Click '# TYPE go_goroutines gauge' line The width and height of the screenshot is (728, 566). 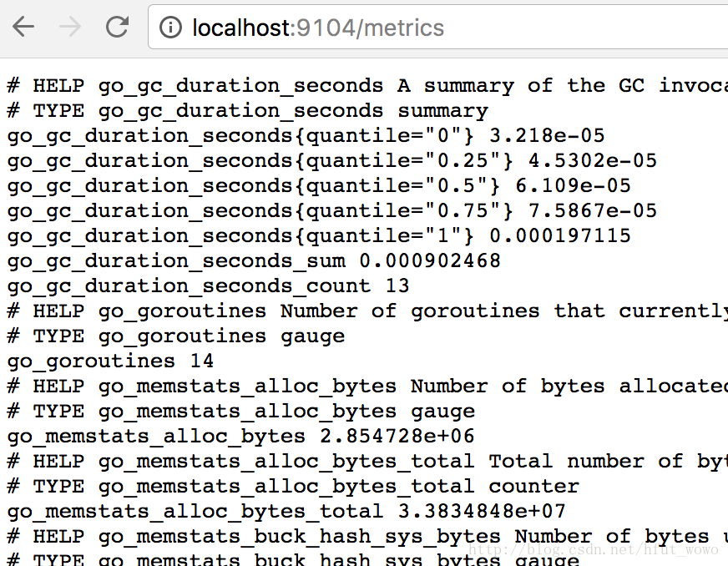coord(176,337)
